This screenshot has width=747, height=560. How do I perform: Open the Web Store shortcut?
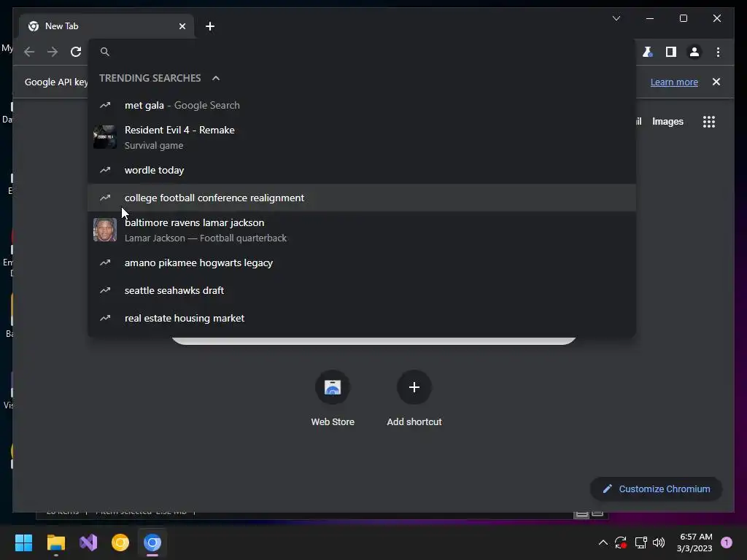tap(333, 399)
